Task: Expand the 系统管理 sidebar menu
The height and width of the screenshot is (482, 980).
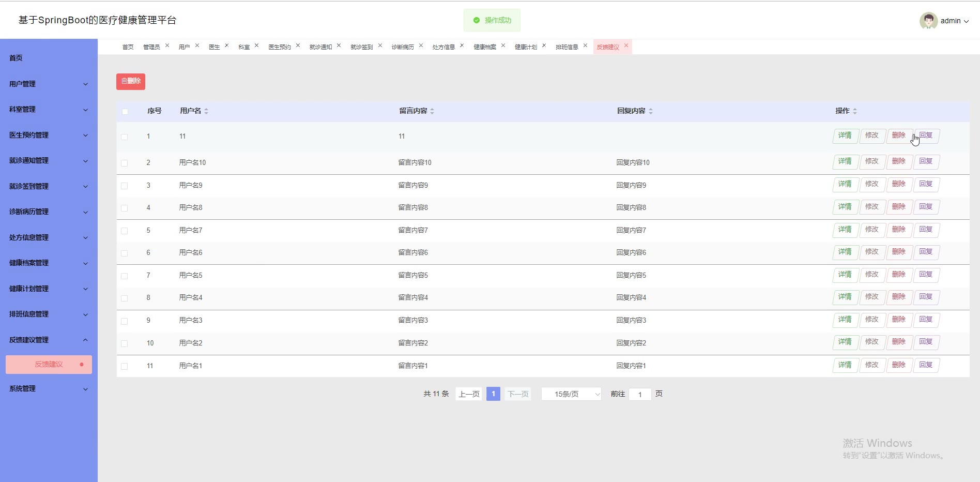Action: pyautogui.click(x=49, y=389)
